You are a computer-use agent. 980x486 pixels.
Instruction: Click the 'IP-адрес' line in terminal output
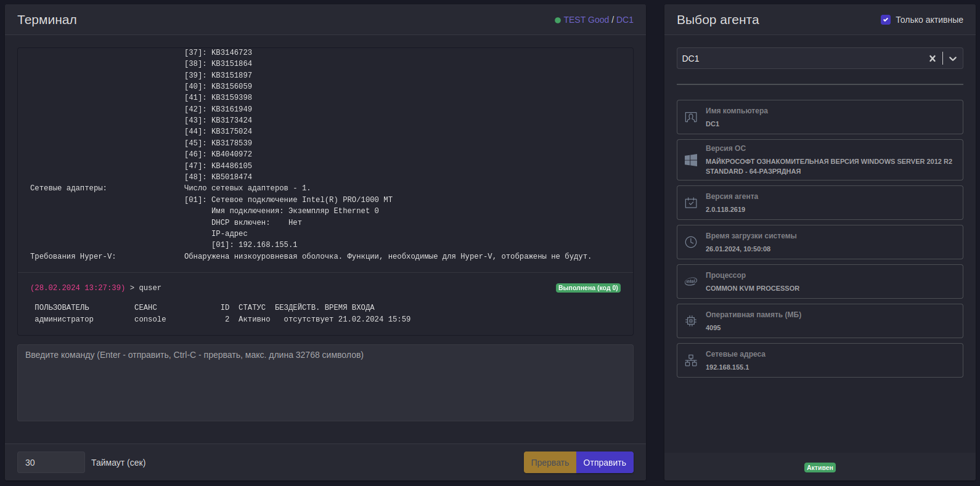pyautogui.click(x=229, y=233)
